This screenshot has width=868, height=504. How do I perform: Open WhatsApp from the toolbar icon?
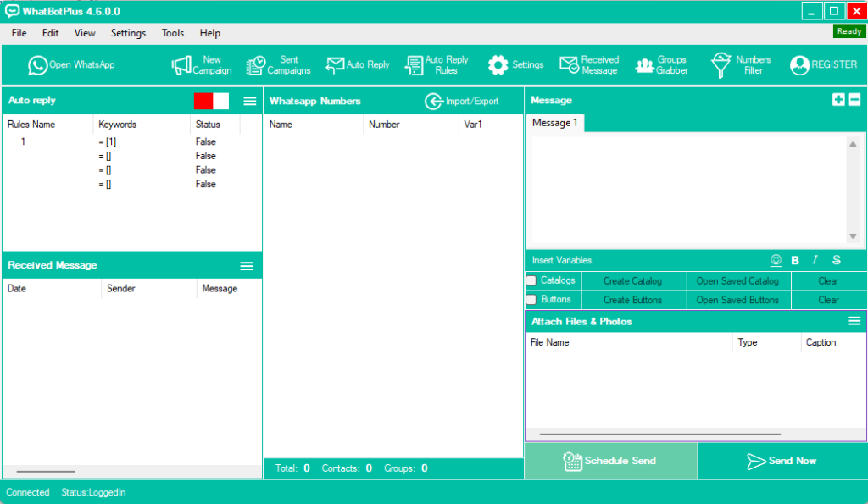point(38,65)
